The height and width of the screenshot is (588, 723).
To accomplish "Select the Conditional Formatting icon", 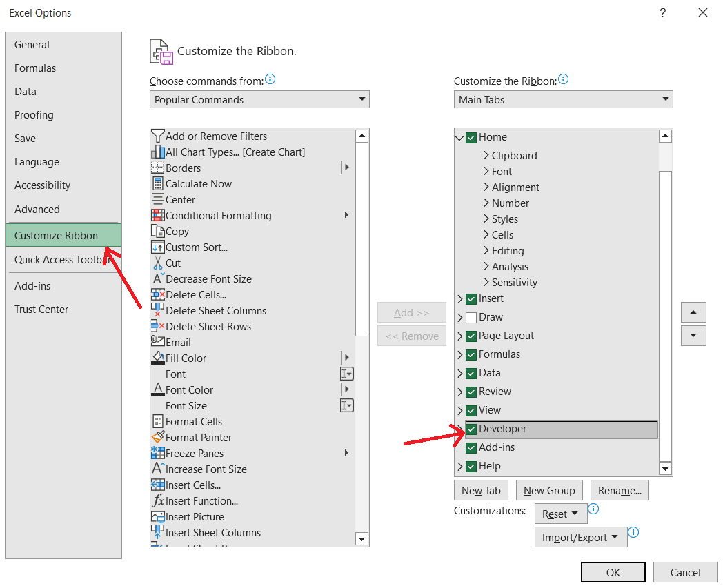I will (x=158, y=215).
